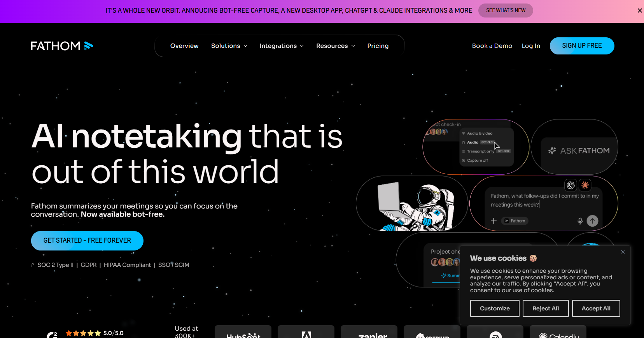Viewport: 644px width, 338px height.
Task: Click the ASK FATHOM label
Action: click(585, 151)
